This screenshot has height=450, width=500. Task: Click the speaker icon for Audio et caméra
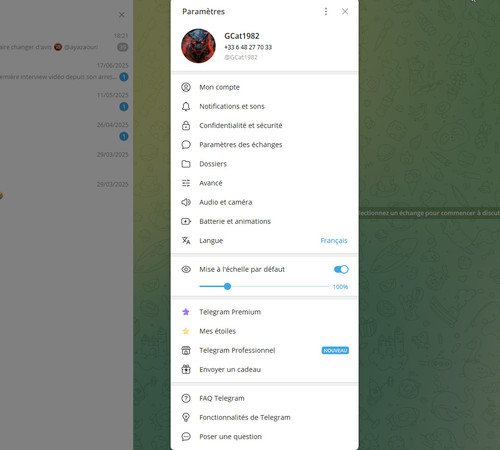tap(186, 202)
